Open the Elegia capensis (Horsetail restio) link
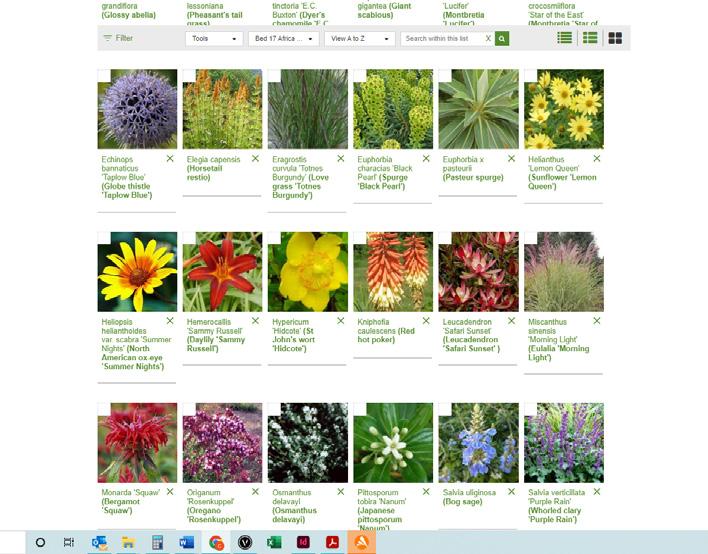The width and height of the screenshot is (708, 554). 214,168
